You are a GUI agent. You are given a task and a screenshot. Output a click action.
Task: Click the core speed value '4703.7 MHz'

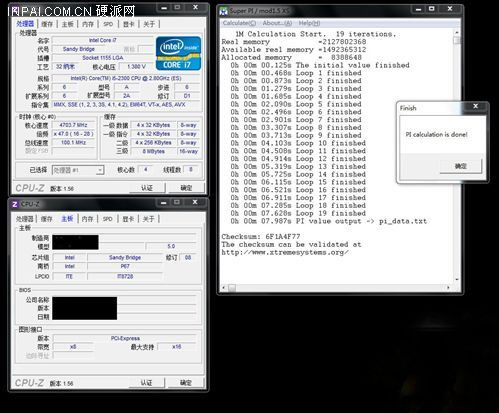click(x=73, y=125)
